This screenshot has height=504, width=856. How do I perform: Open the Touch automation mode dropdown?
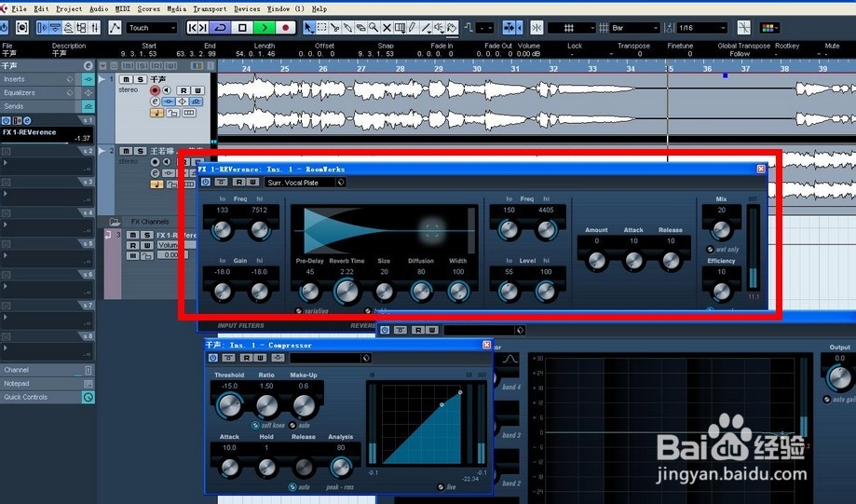click(x=152, y=27)
